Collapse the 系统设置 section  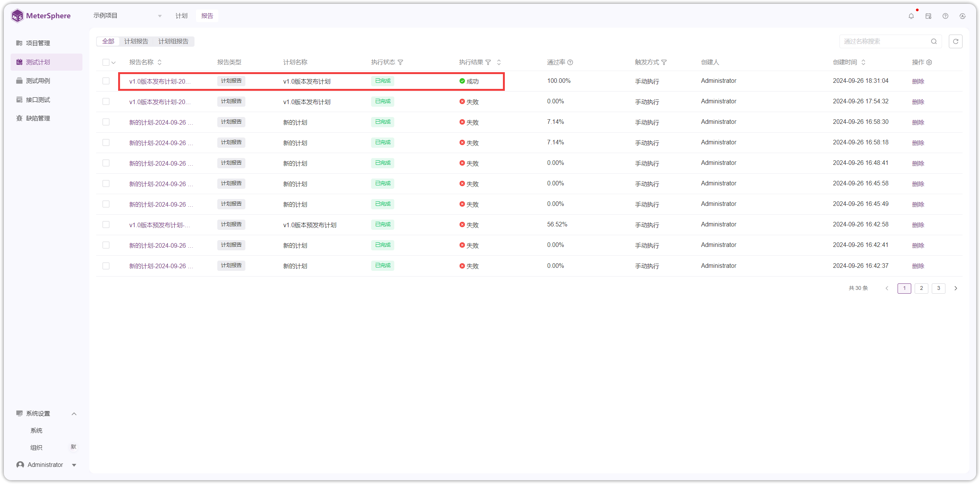coord(74,414)
